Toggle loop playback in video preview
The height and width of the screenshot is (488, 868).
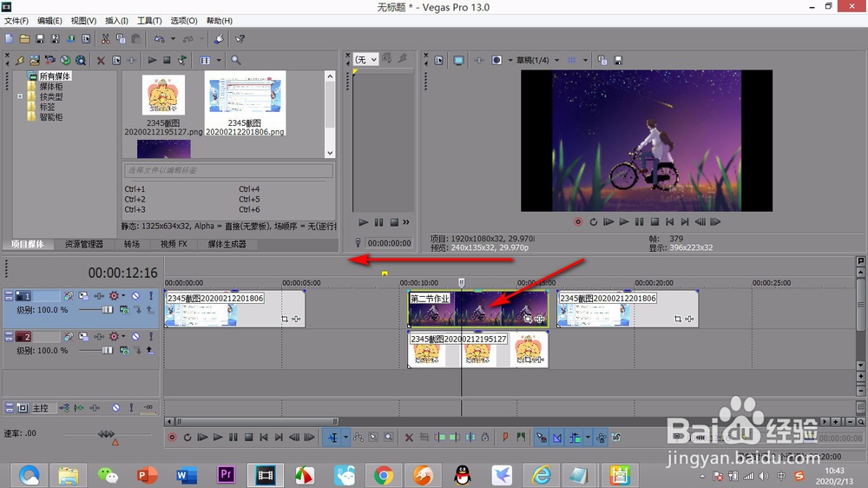pos(594,221)
